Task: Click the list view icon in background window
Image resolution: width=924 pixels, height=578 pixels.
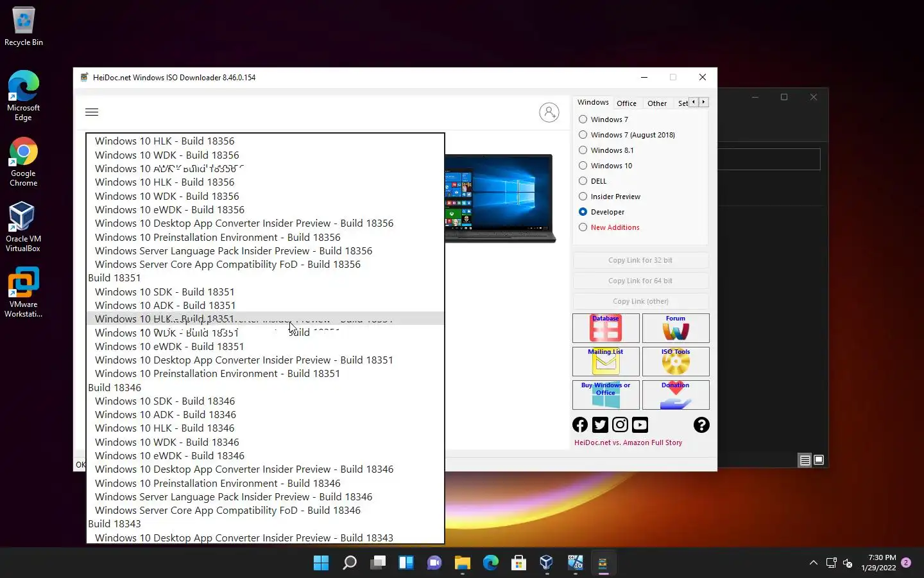Action: click(x=805, y=460)
